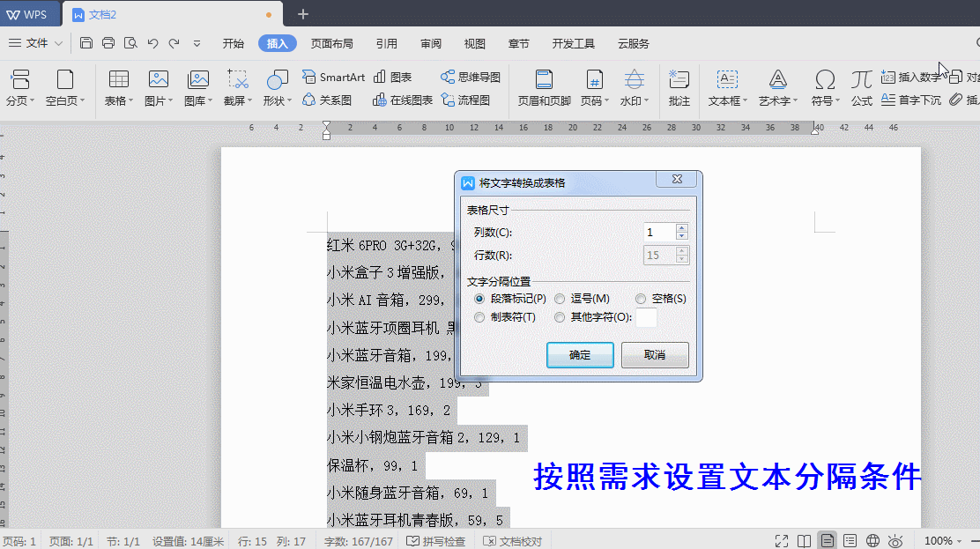Insert a picture (图片)

tap(158, 88)
